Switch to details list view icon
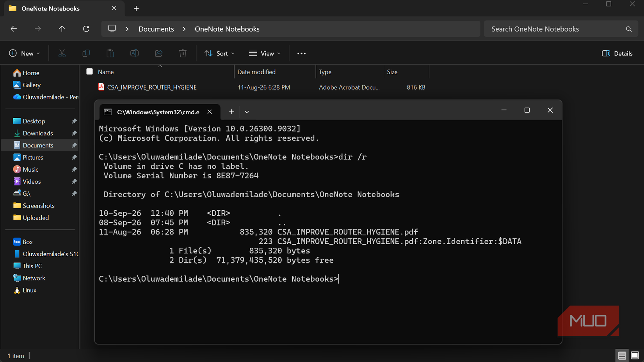This screenshot has width=644, height=362. pos(622,355)
